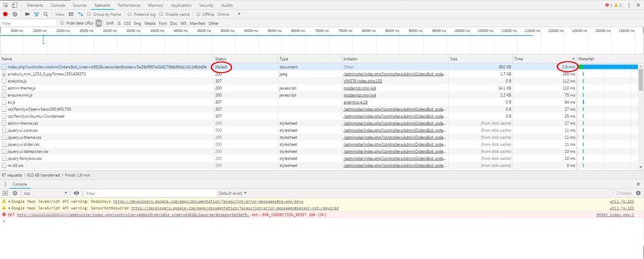This screenshot has width=644, height=259.
Task: Enable Preserve log checkbox
Action: pos(130,14)
